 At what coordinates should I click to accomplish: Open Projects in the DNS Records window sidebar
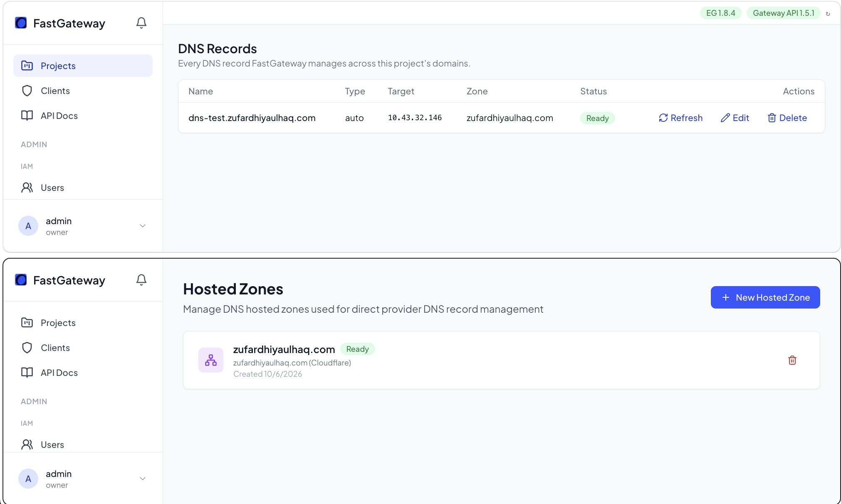[83, 66]
